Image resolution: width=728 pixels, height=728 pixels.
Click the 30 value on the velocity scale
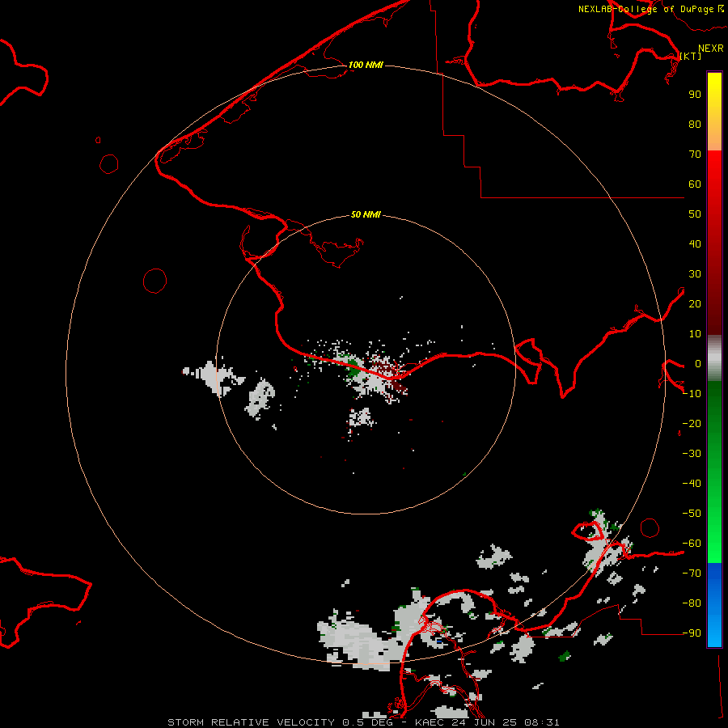695,274
